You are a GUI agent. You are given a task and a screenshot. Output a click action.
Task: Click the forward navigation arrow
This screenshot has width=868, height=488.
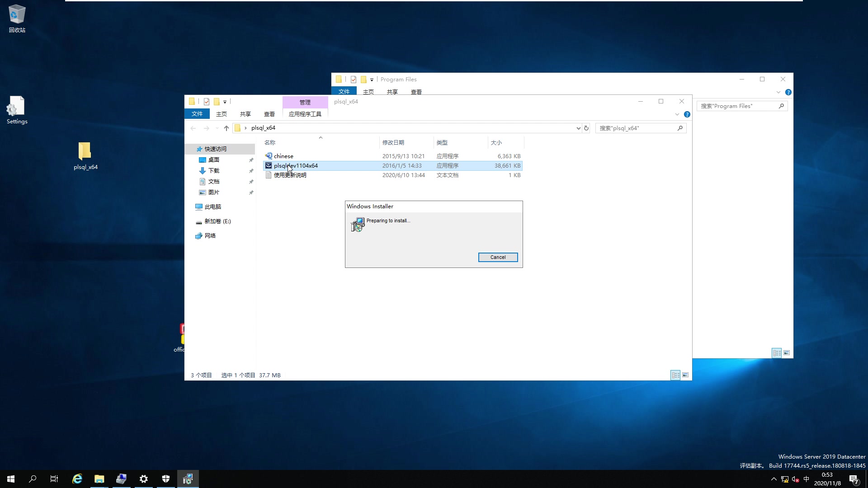click(x=206, y=128)
